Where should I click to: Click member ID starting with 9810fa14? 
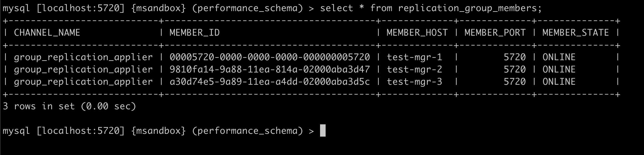point(270,69)
